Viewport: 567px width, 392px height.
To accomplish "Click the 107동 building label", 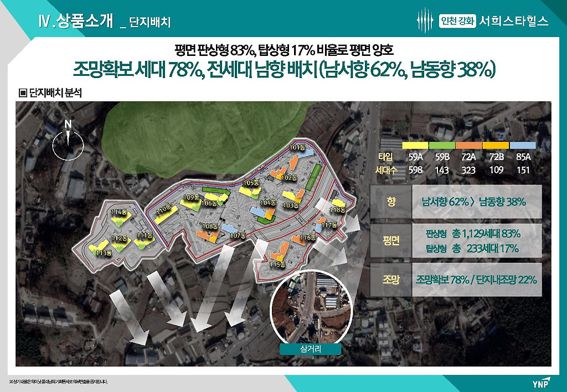I will tap(238, 235).
